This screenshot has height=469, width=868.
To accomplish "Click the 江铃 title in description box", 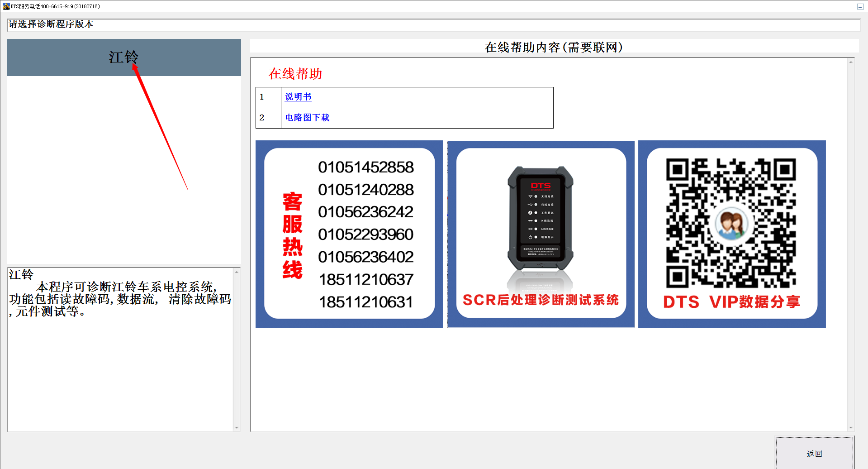I will [x=21, y=274].
